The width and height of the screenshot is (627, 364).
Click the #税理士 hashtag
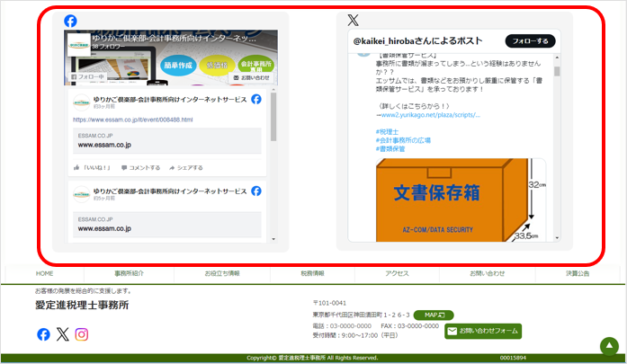[x=387, y=131]
